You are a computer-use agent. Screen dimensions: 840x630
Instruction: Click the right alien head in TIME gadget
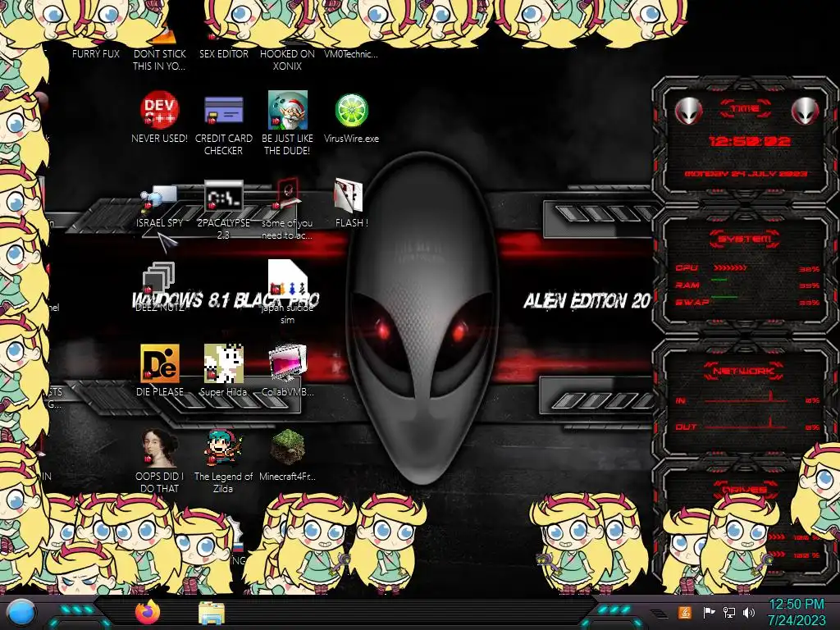[x=806, y=112]
